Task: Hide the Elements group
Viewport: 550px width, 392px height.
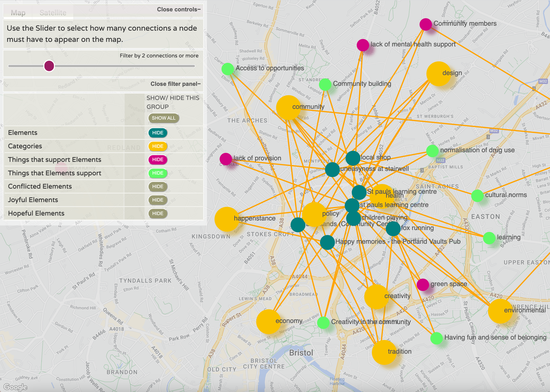Action: tap(157, 132)
